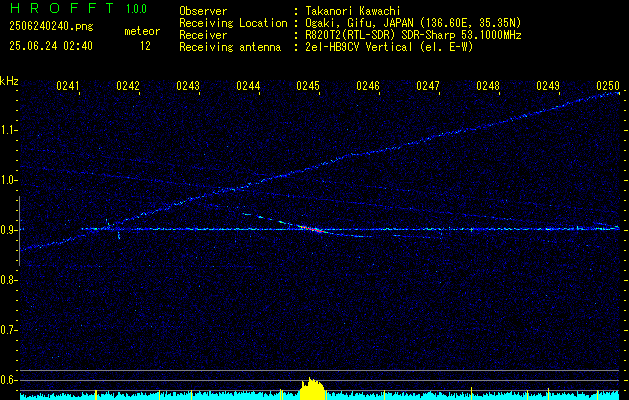Click the 0.7 frequency axis label

(x=9, y=330)
